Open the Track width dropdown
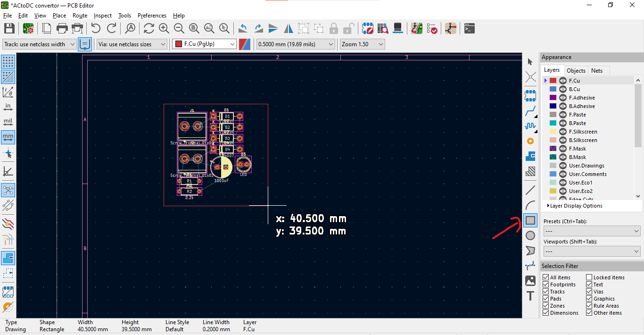 (x=39, y=44)
